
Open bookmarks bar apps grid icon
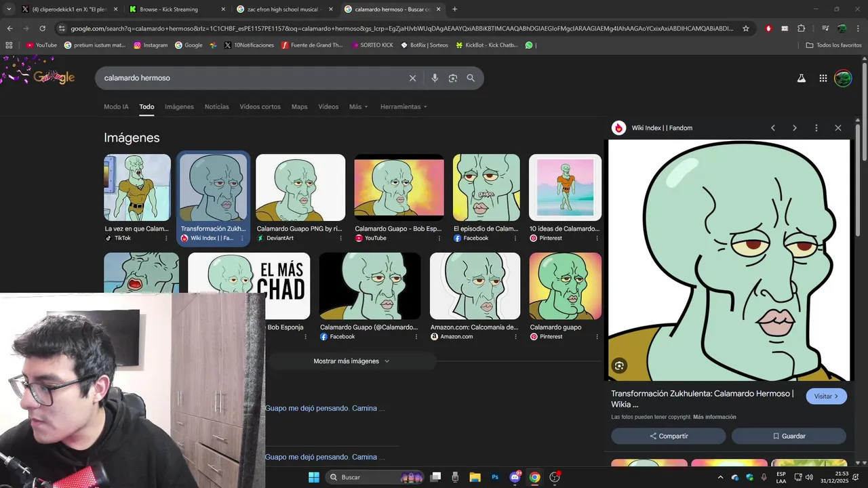9,45
